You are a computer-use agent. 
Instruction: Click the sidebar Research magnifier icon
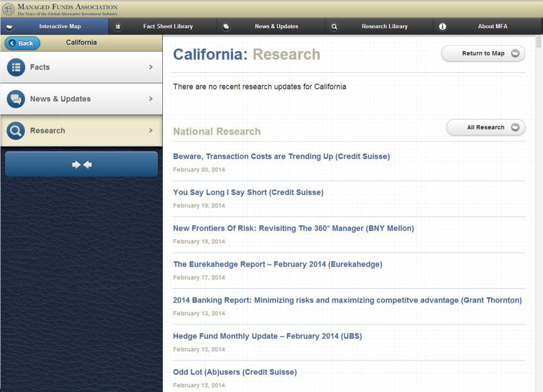click(x=16, y=131)
